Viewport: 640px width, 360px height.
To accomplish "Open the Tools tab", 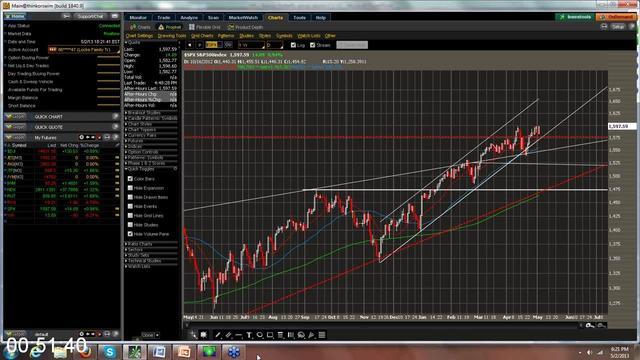I will click(x=299, y=18).
